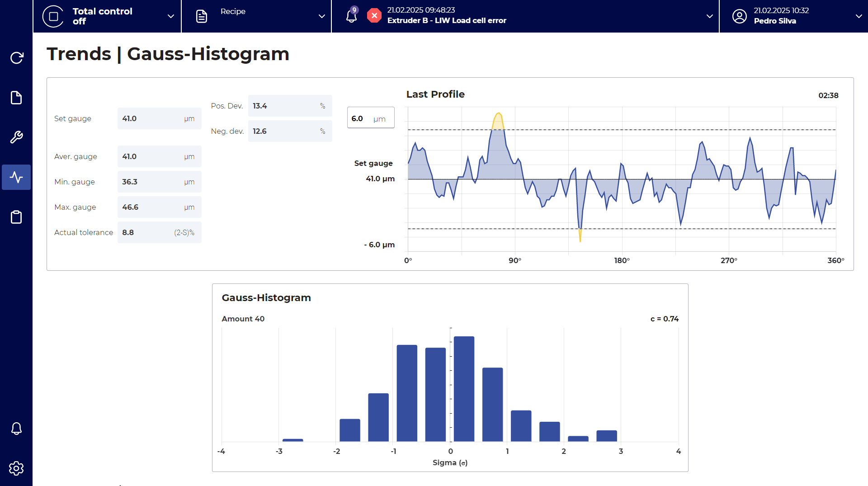Click the Set gauge 41.0 µm field
868x486 pixels.
(x=159, y=118)
